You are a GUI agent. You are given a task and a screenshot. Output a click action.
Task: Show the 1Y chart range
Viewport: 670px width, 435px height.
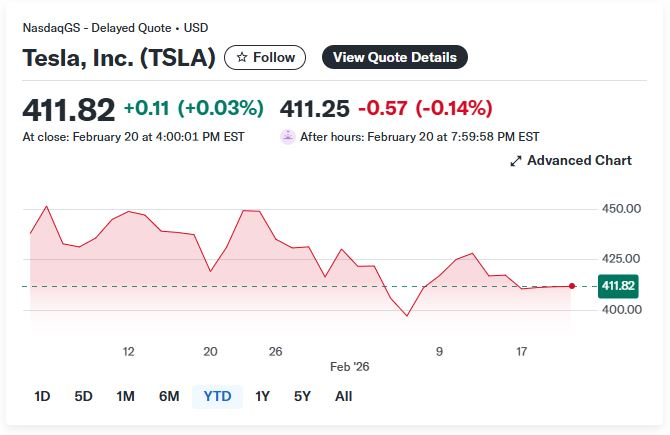(x=262, y=396)
